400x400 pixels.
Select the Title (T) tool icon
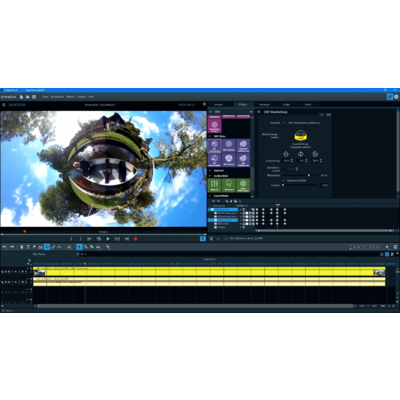(28, 247)
